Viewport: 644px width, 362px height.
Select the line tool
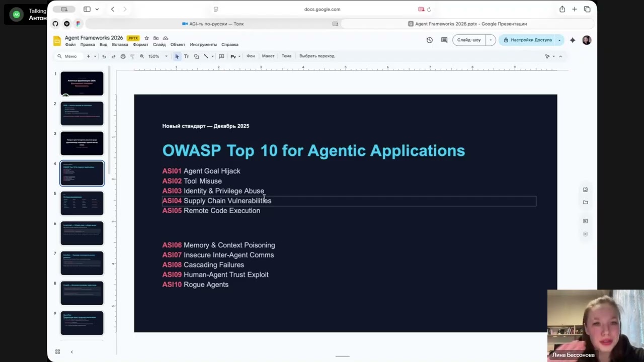pyautogui.click(x=206, y=56)
